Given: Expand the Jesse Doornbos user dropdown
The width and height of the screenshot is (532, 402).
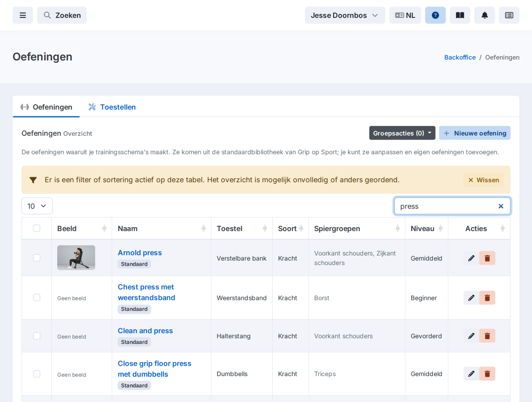Looking at the screenshot, I should [345, 15].
